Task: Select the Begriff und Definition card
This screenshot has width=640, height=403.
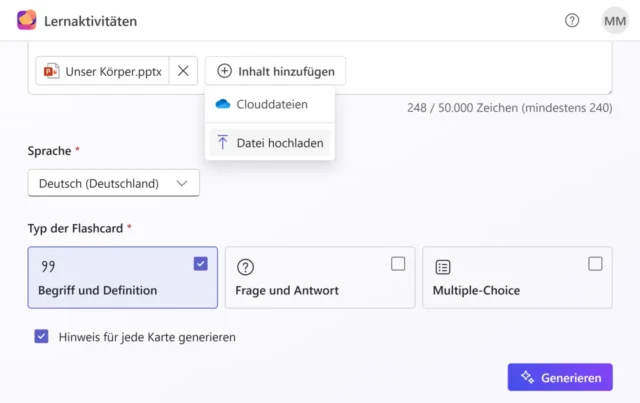Action: [x=122, y=278]
